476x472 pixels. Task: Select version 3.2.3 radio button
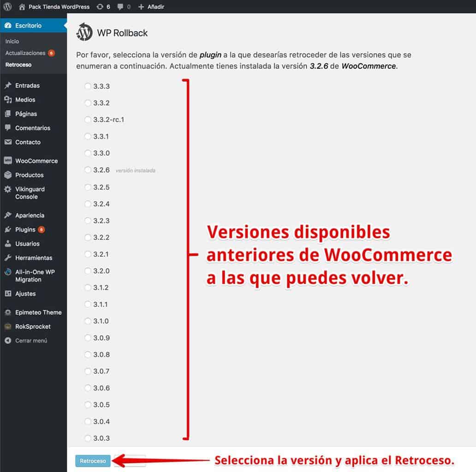(x=88, y=220)
